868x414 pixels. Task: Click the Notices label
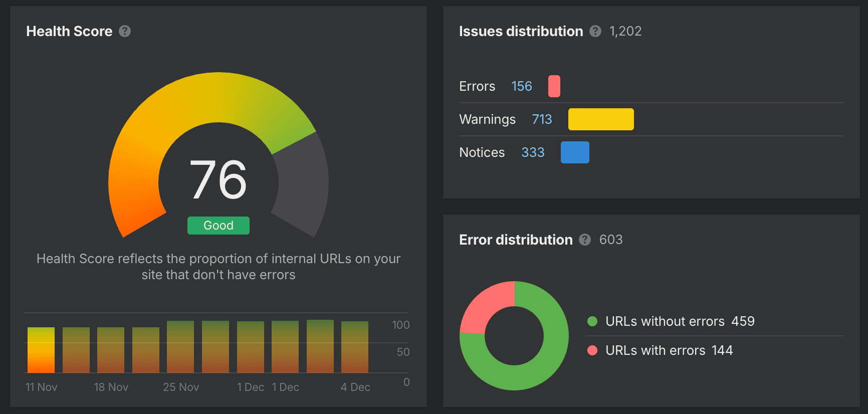[482, 152]
